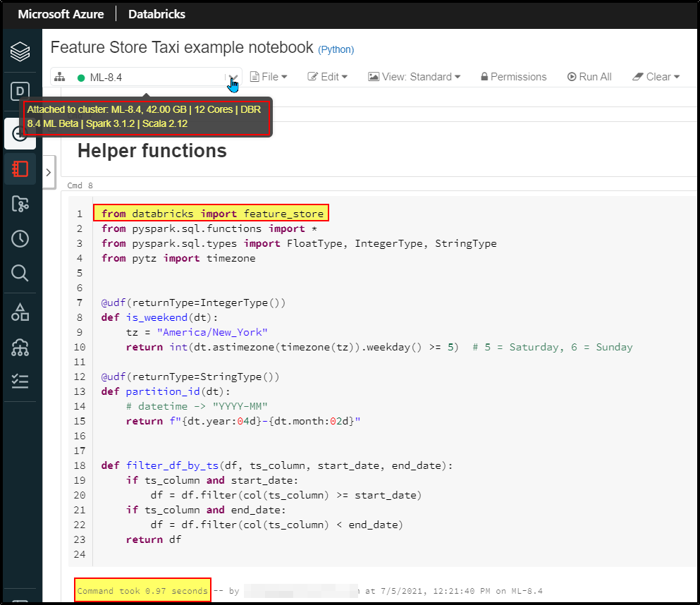Open the Compute clusters icon in sidebar

pos(20,347)
